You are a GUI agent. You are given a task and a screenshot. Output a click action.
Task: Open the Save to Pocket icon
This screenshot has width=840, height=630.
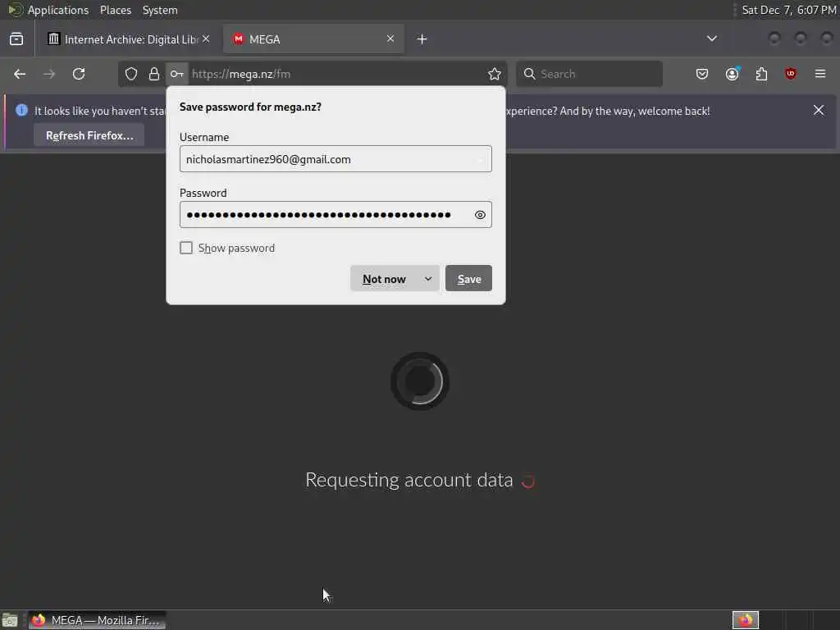tap(702, 74)
